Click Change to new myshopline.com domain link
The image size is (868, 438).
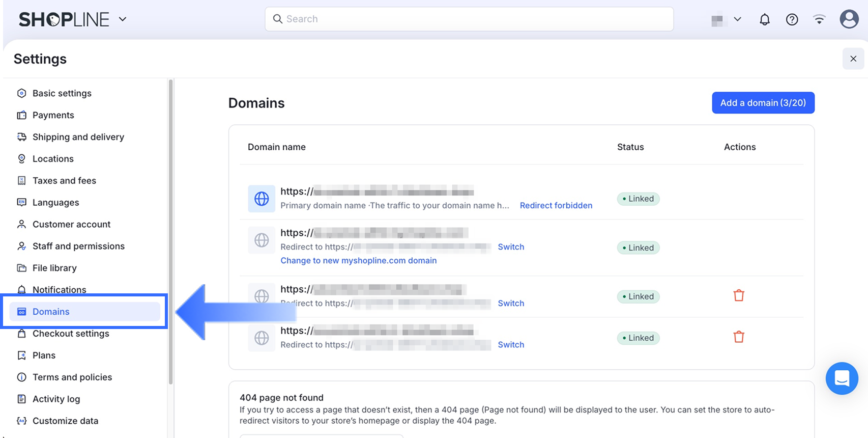pos(358,260)
